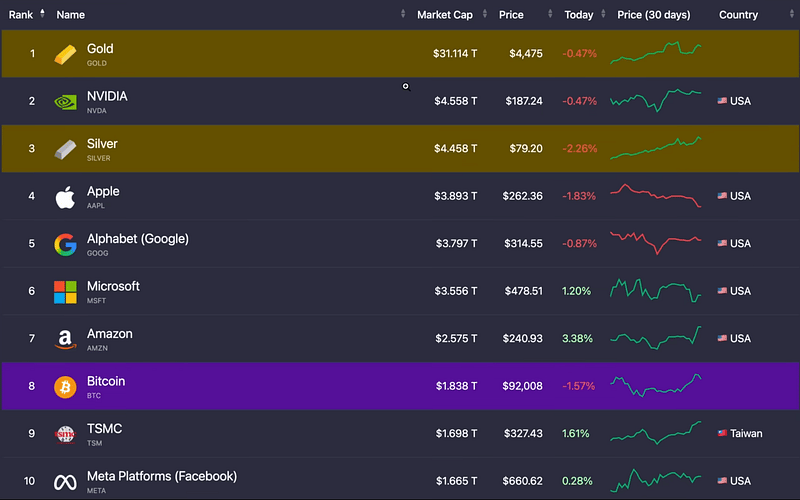
Task: Click Silver 30-day price chart
Action: coord(656,148)
